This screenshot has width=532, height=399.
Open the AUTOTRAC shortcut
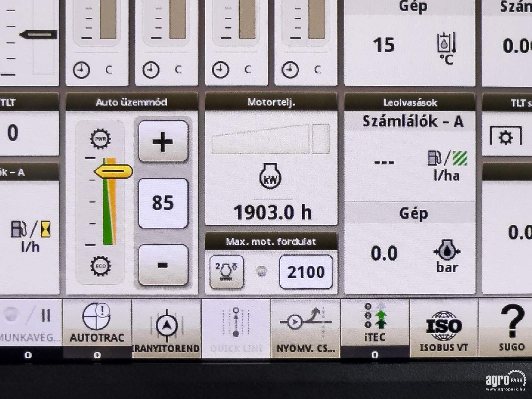point(97,329)
